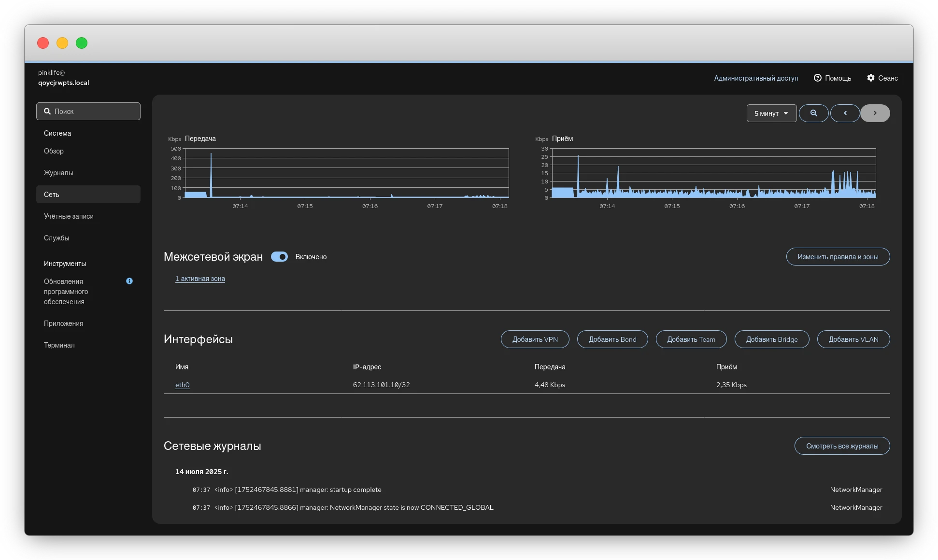Open the Terminal sidebar item
This screenshot has width=938, height=560.
[x=59, y=345]
